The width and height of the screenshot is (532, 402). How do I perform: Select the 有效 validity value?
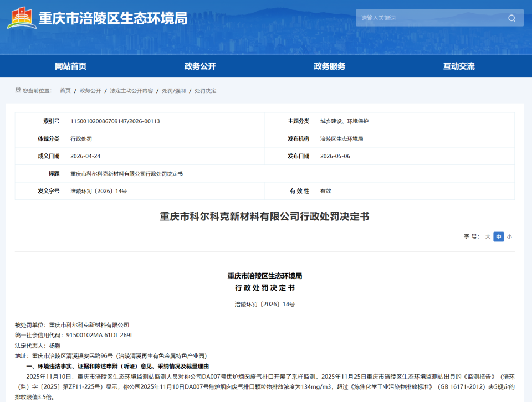[326, 191]
